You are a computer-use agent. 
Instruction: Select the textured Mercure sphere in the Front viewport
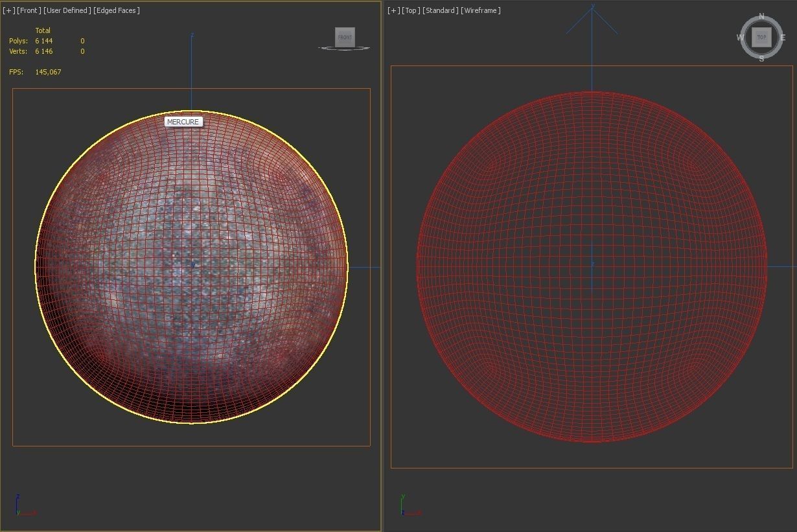pos(191,266)
